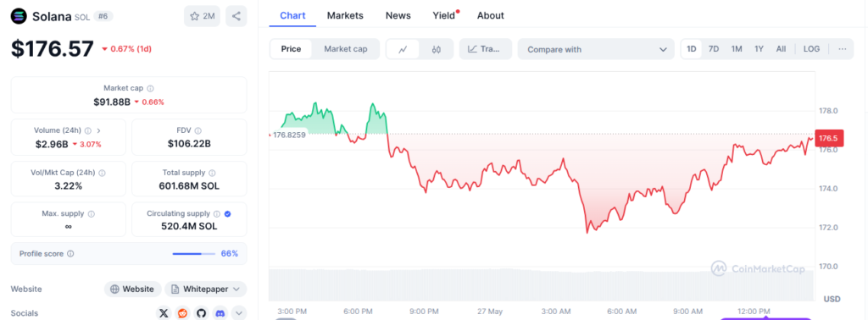Open the X (Twitter) social link icon
The height and width of the screenshot is (320, 868).
[x=164, y=313]
